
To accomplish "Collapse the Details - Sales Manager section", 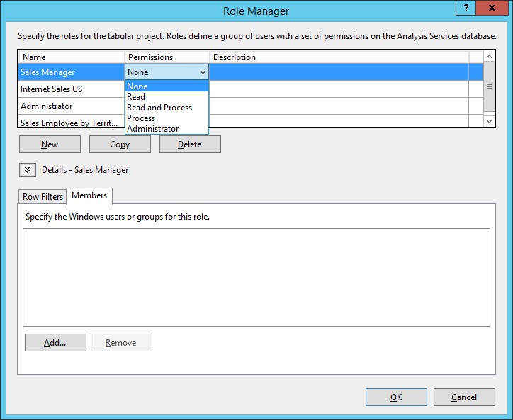I will 27,170.
